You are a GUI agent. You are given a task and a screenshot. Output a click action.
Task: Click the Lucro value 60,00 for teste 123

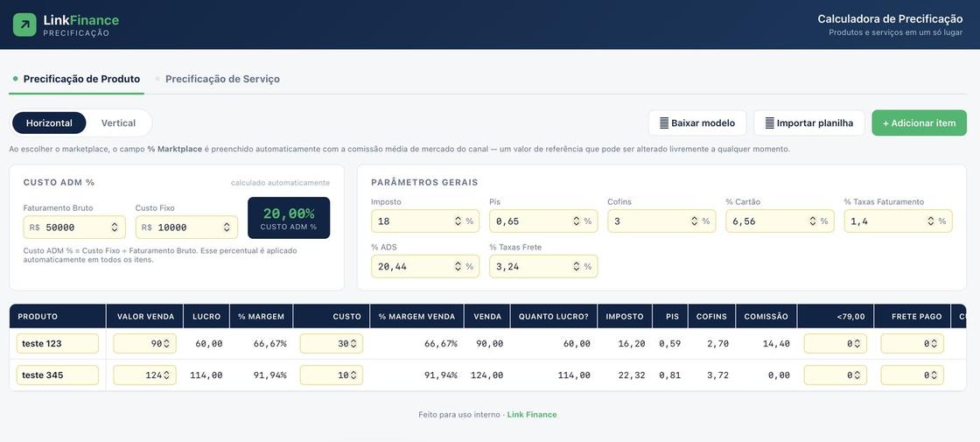click(x=210, y=343)
